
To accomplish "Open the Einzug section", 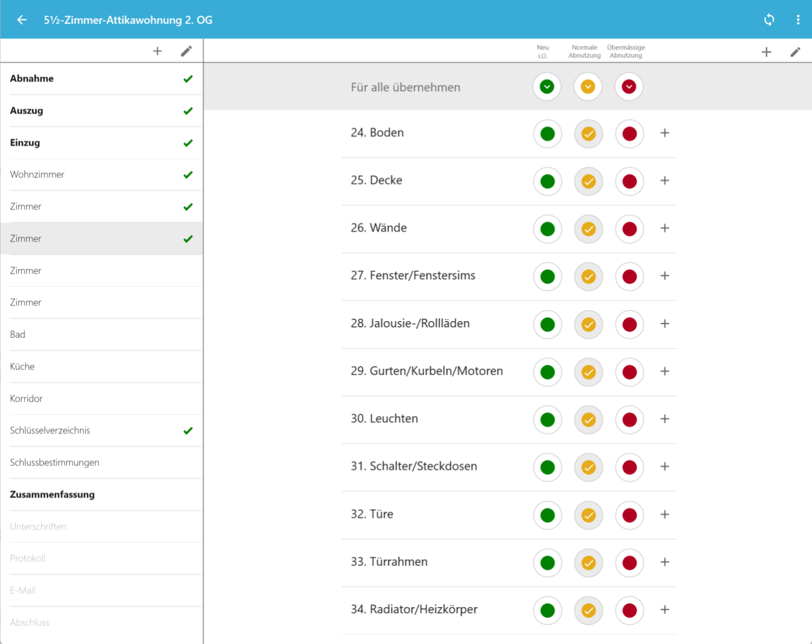I will coord(102,142).
